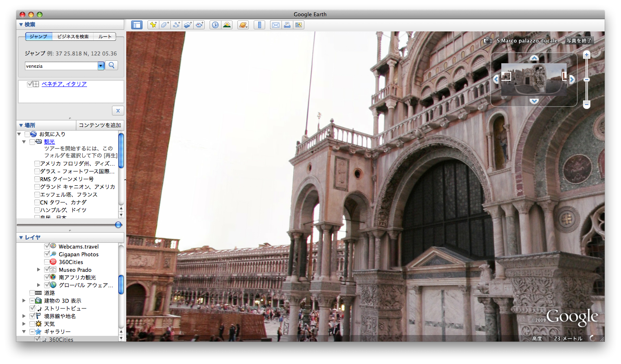621x364 pixels.
Task: Click the 建物の 3D 表示 building icon
Action: (38, 300)
